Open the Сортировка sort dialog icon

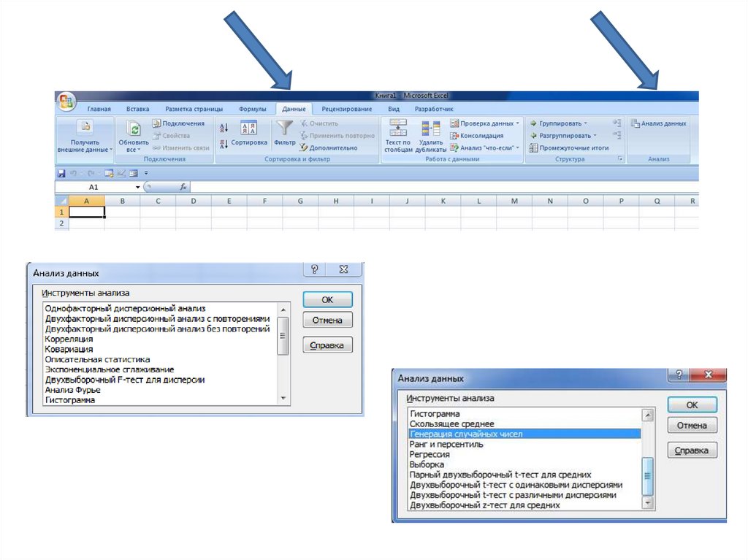pyautogui.click(x=248, y=129)
